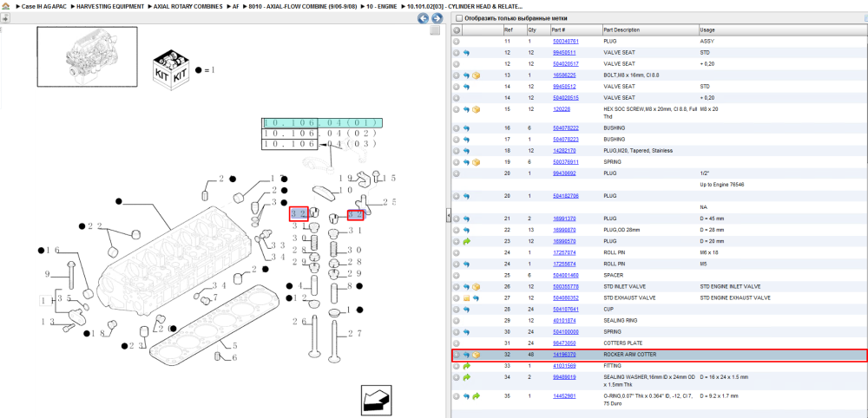
Task: Toggle the selection circle for SPACER ref 25
Action: (457, 276)
